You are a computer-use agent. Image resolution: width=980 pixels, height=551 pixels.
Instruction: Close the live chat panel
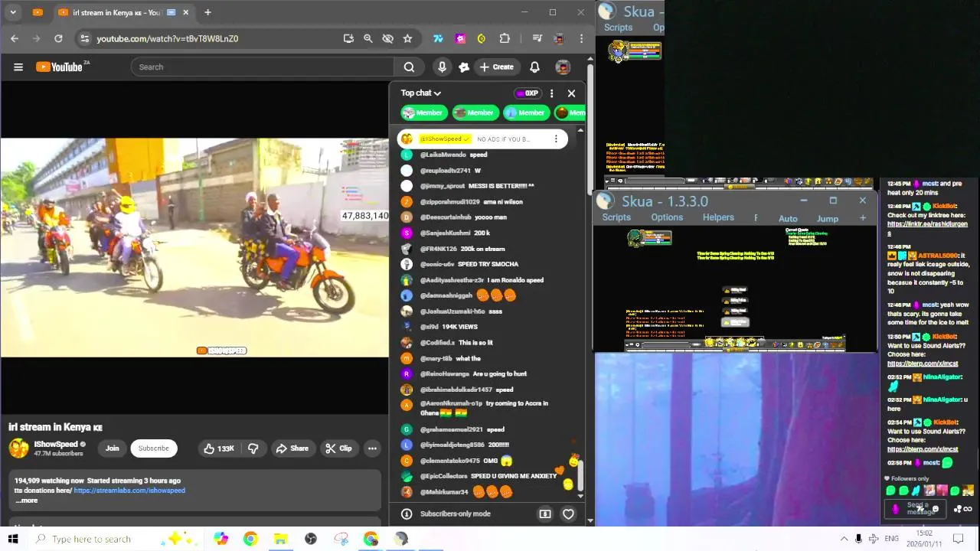click(x=571, y=93)
